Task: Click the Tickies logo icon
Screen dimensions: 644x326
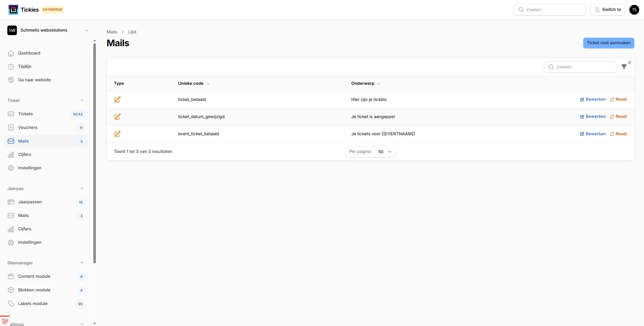Action: [x=13, y=9]
